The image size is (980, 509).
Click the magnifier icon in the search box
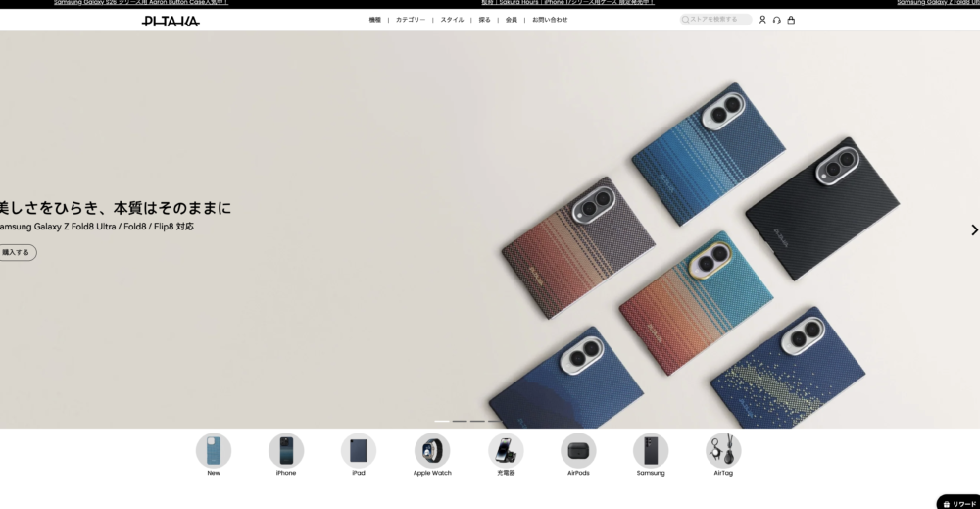point(686,20)
